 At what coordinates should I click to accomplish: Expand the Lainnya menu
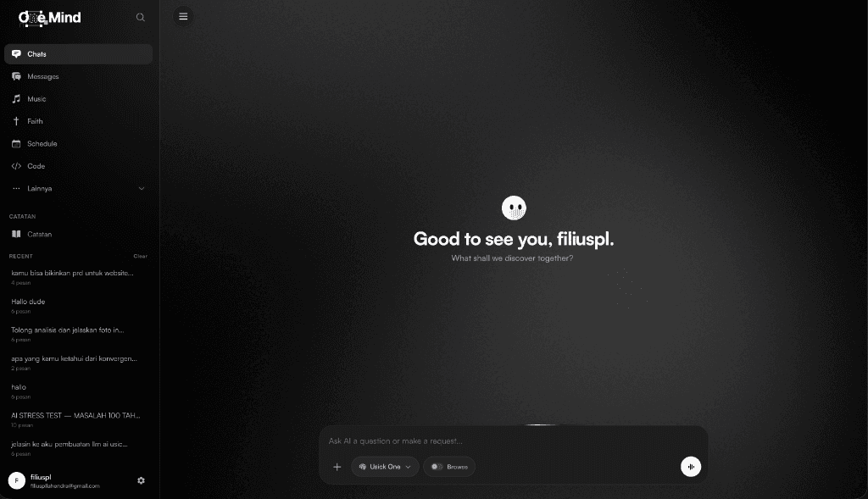pos(78,189)
